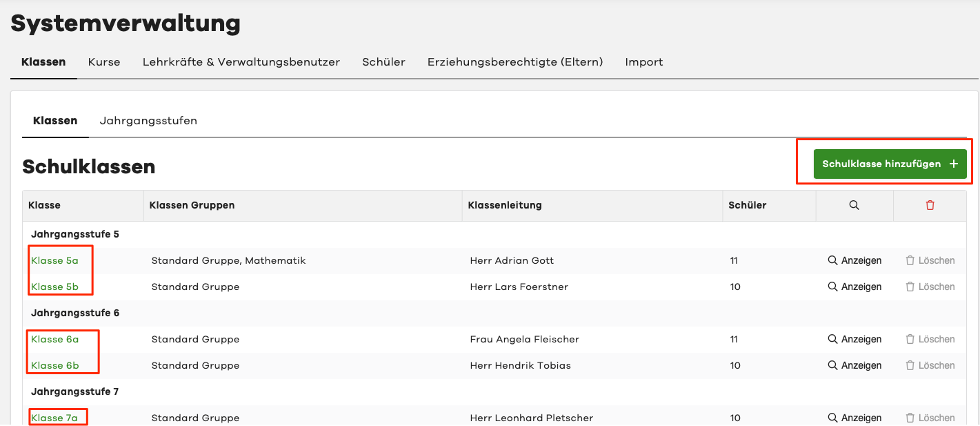Image resolution: width=980 pixels, height=426 pixels.
Task: Remove Klasse 5a using Löschen icon
Action: [910, 260]
